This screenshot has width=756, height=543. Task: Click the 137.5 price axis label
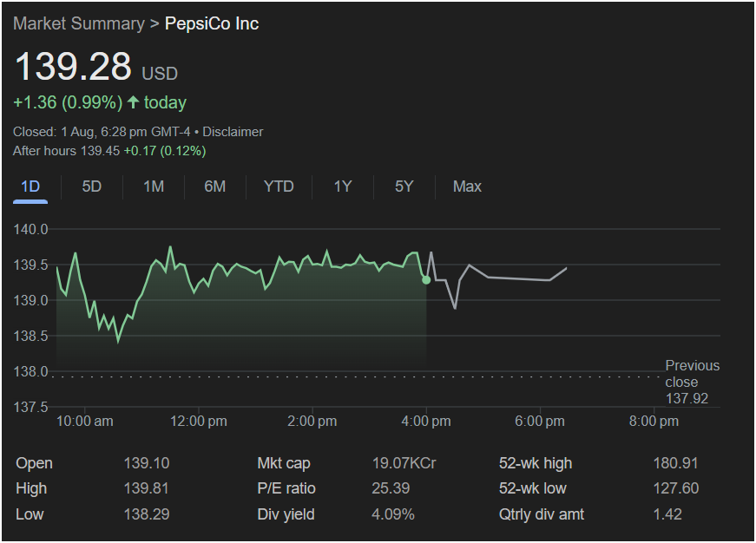[31, 408]
